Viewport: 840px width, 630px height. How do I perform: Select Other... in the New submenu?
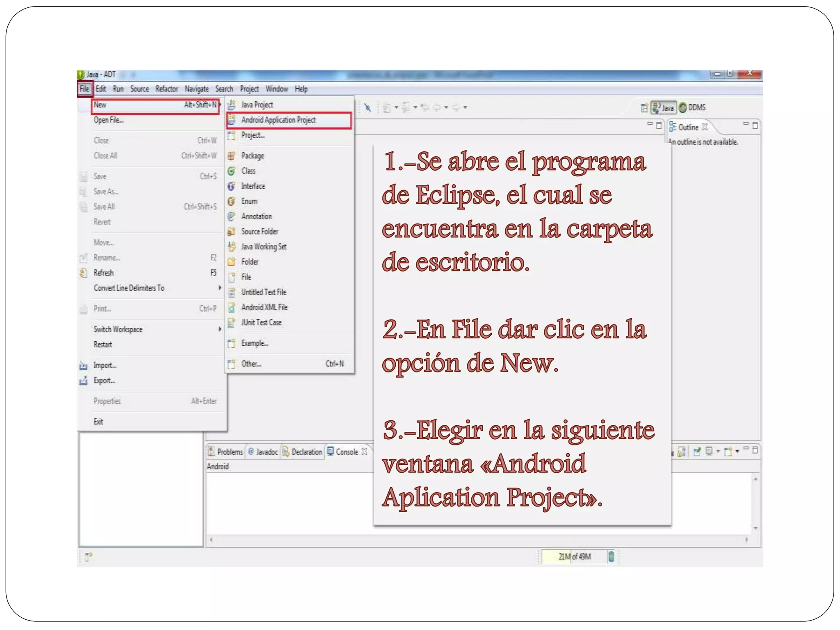pyautogui.click(x=290, y=364)
